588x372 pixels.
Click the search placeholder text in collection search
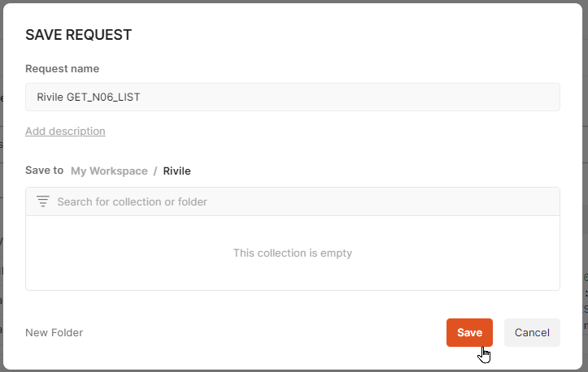point(132,201)
